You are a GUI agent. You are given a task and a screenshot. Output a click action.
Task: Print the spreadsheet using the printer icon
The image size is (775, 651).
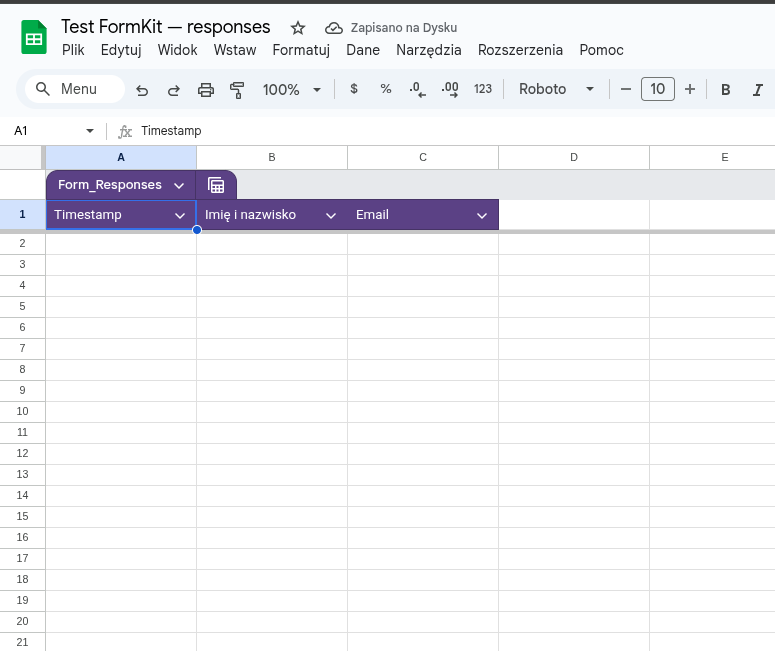[206, 90]
